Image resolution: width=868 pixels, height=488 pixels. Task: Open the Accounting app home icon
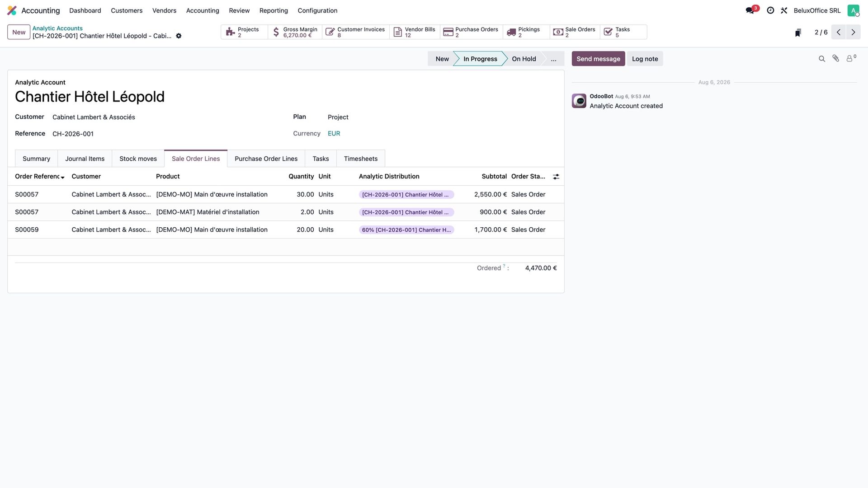[12, 10]
